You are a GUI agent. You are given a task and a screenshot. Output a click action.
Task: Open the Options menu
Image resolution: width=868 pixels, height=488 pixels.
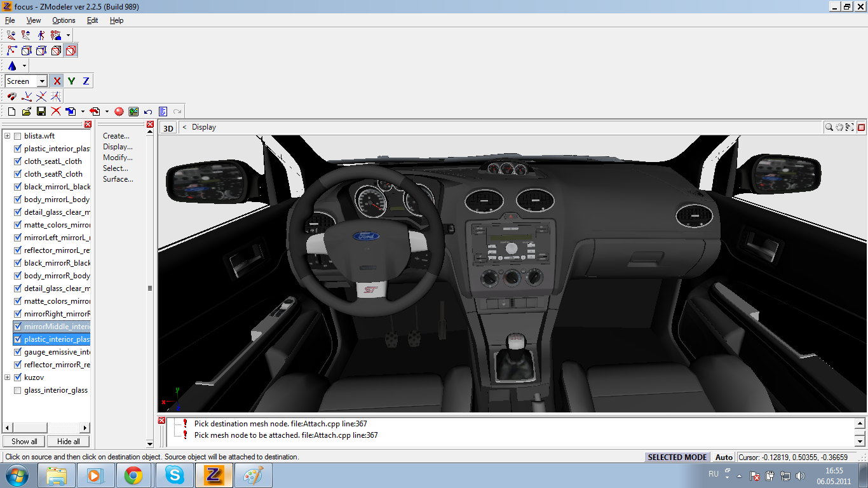(x=64, y=20)
